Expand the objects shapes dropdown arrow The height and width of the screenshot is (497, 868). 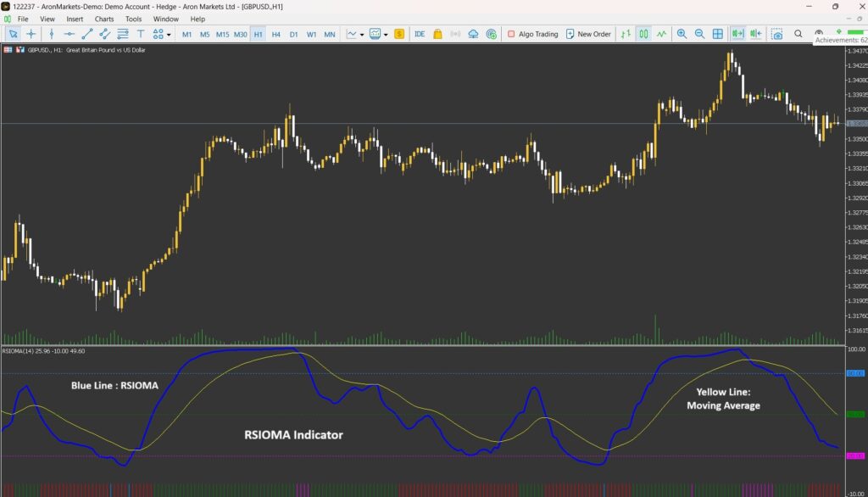coord(169,35)
